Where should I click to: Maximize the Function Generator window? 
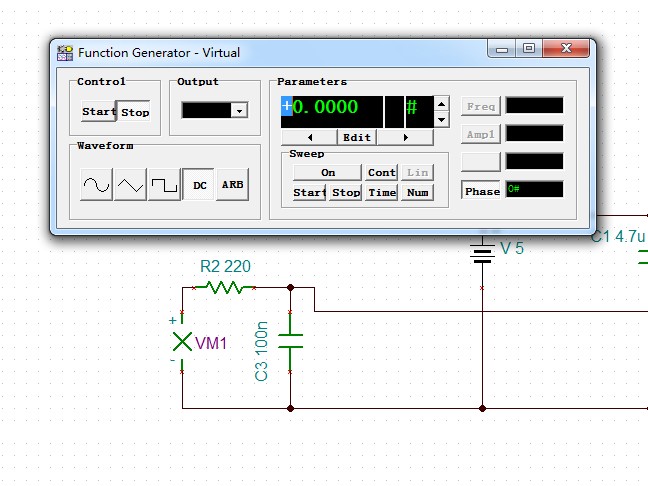coord(529,49)
